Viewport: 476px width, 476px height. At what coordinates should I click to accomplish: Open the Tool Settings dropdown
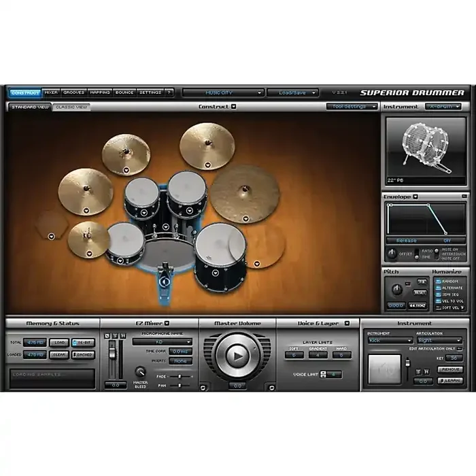click(352, 107)
